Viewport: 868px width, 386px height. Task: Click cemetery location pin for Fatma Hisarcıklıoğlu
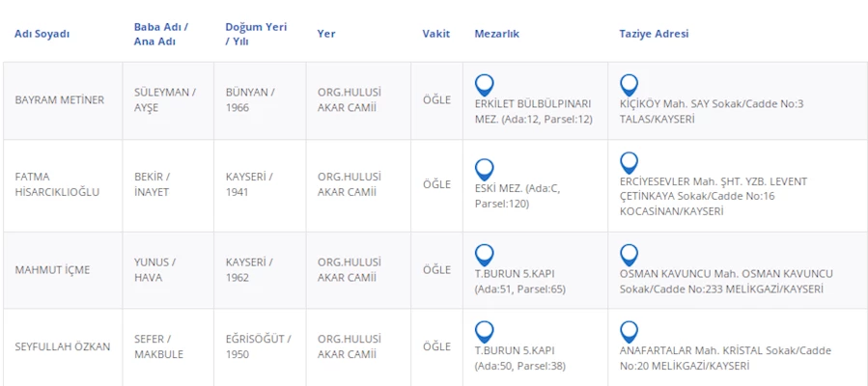[x=485, y=169]
